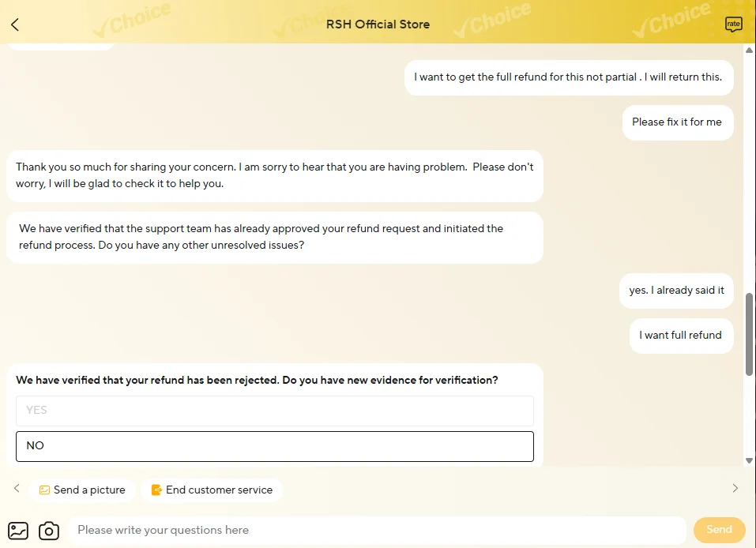Click the scrollbar up arrow
Viewport: 756px width, 548px height.
(x=749, y=50)
